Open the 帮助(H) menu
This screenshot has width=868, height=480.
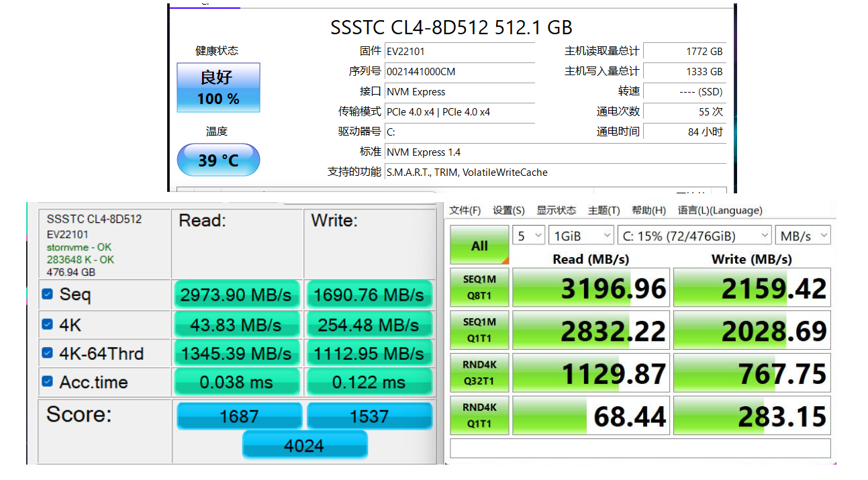coord(649,210)
